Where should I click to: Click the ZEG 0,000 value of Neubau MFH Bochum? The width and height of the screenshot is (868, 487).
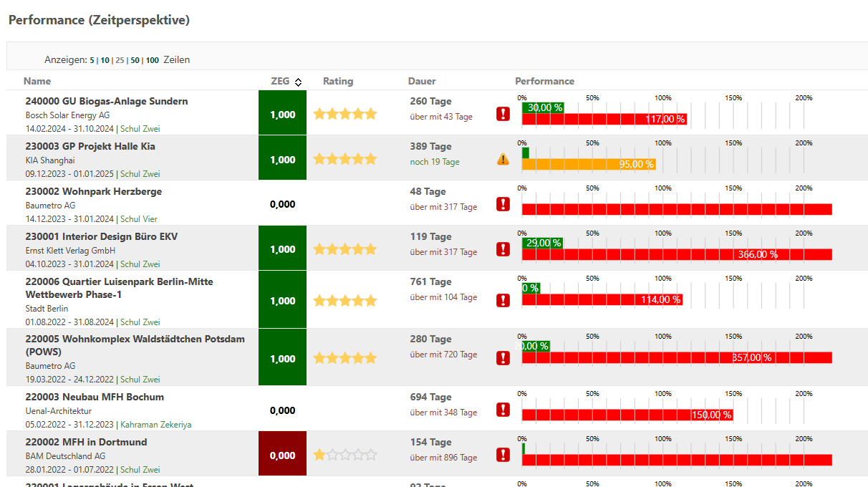(282, 410)
